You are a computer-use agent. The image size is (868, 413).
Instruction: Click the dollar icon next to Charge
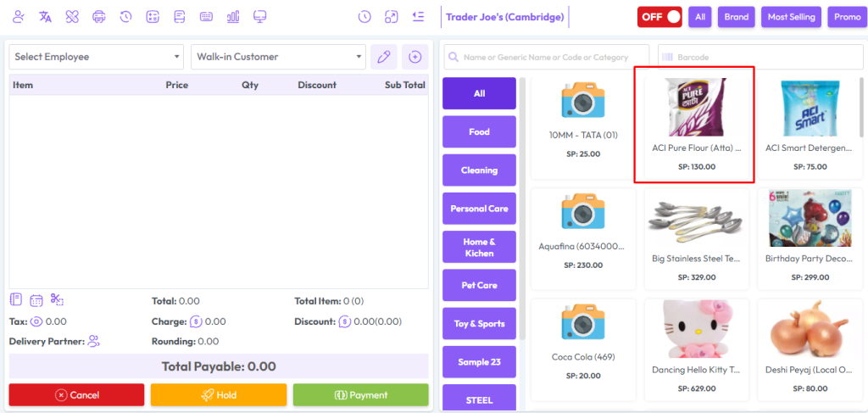tap(196, 321)
